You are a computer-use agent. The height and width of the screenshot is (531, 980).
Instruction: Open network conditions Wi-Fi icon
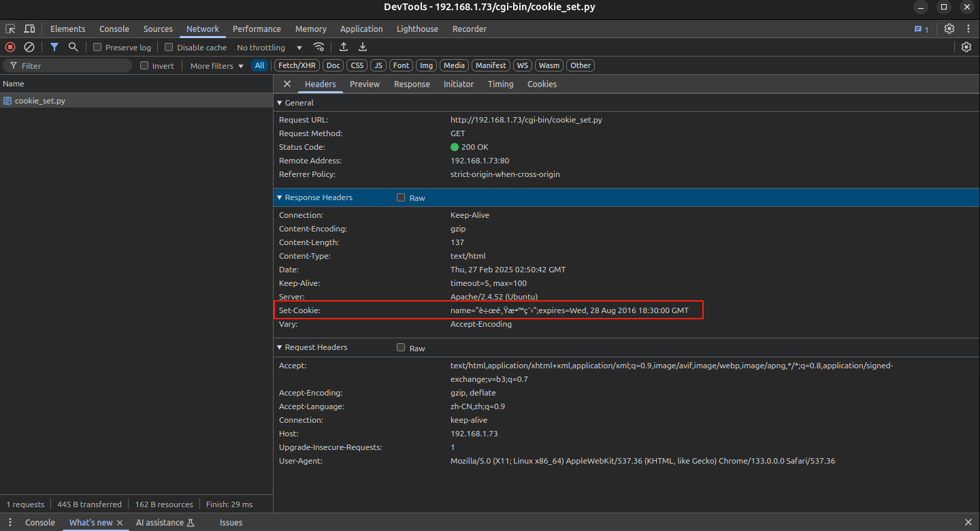pos(318,47)
